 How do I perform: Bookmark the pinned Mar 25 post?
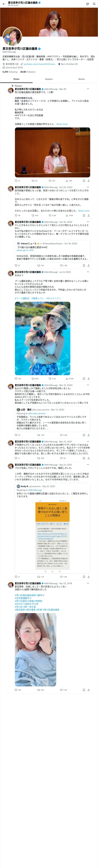coord(84,181)
